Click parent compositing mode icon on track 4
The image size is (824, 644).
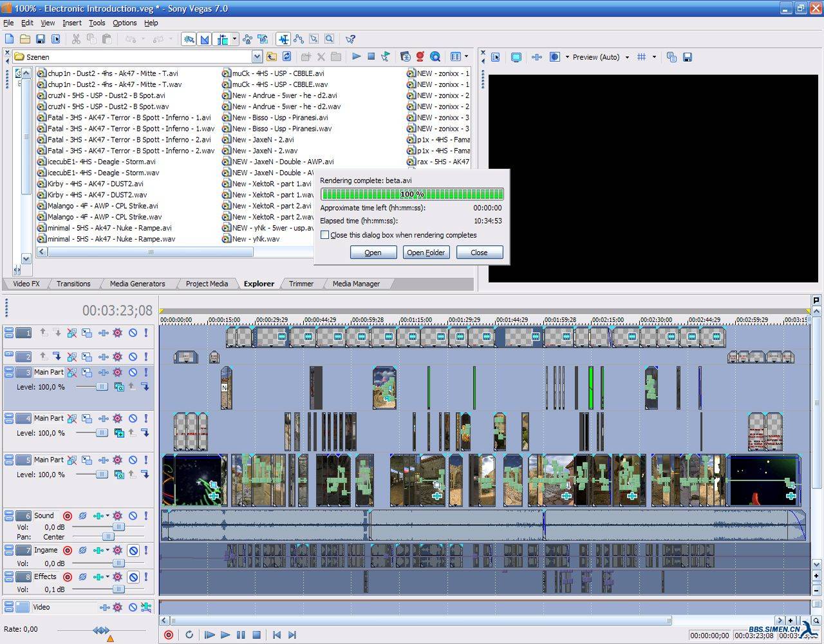(119, 433)
